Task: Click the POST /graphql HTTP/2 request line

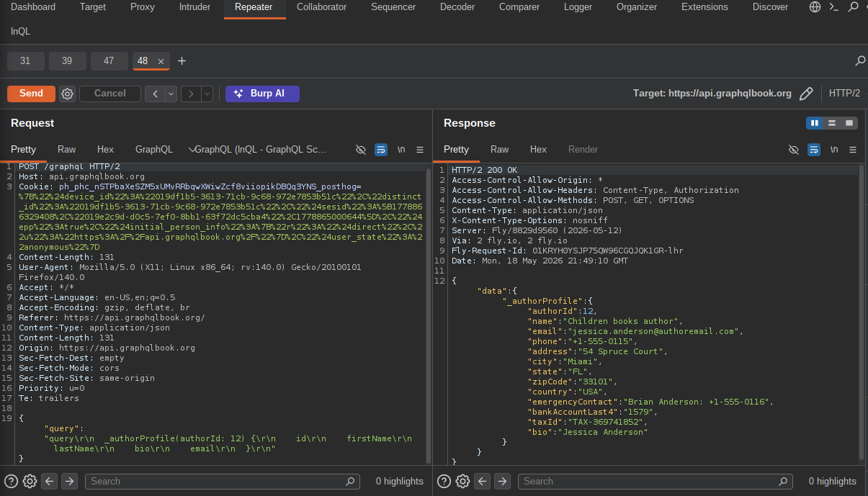Action: coord(69,166)
